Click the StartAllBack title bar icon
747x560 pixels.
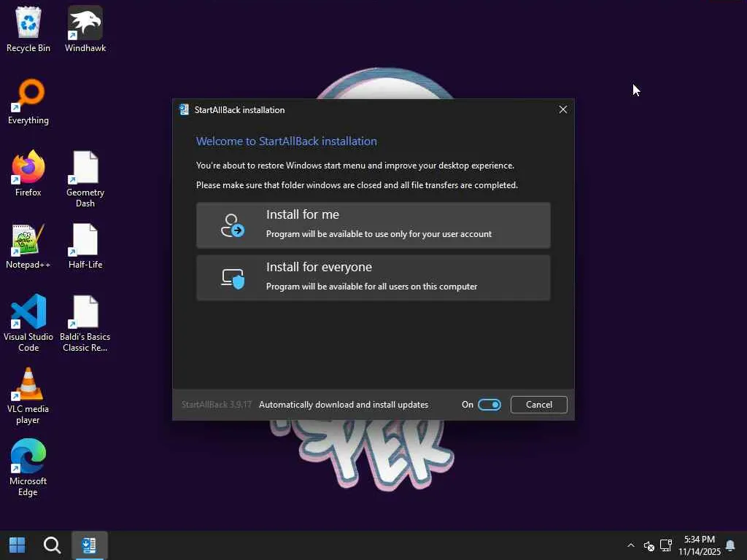184,110
